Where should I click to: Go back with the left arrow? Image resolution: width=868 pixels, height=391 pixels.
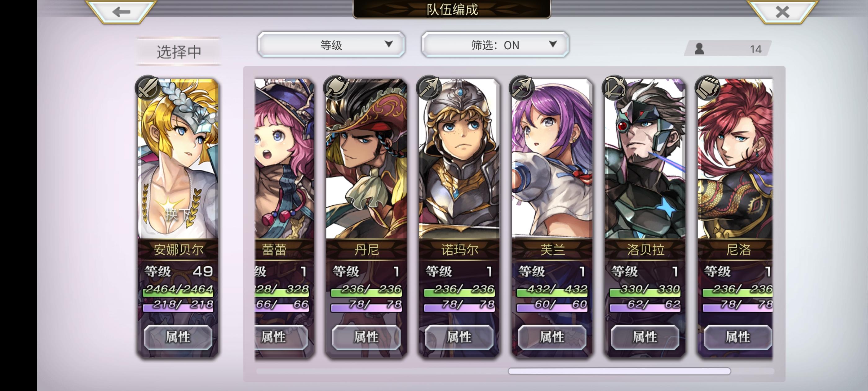point(121,12)
